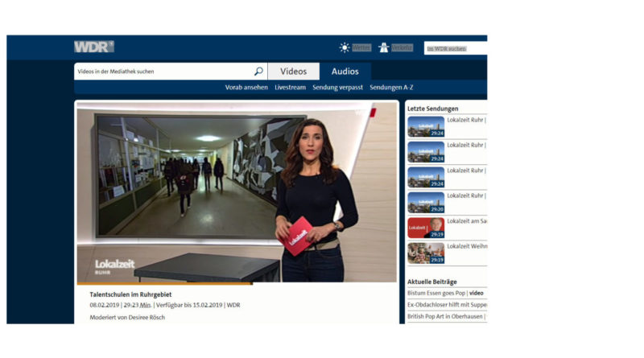Click the highway traffic icon
644x358 pixels.
pyautogui.click(x=384, y=47)
